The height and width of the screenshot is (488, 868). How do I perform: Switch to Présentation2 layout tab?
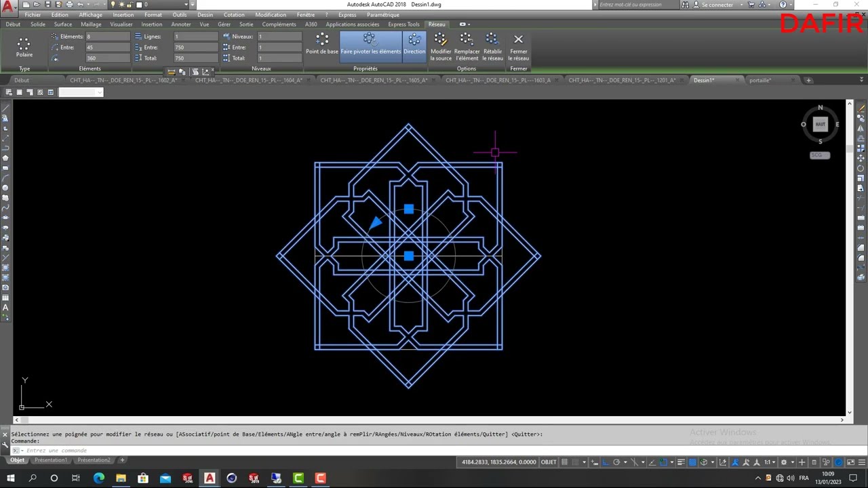point(94,460)
